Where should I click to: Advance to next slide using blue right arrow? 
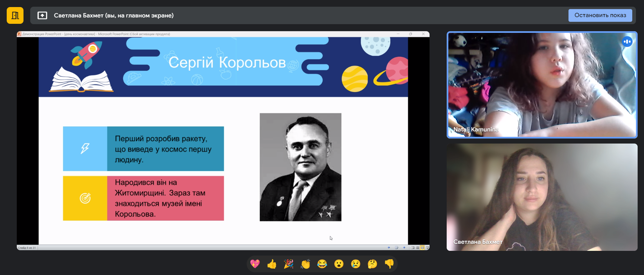click(404, 248)
